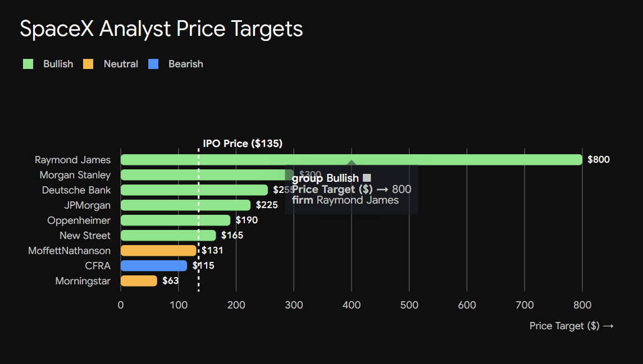Click the 500 x-axis tick label
This screenshot has width=643, height=364.
[409, 305]
